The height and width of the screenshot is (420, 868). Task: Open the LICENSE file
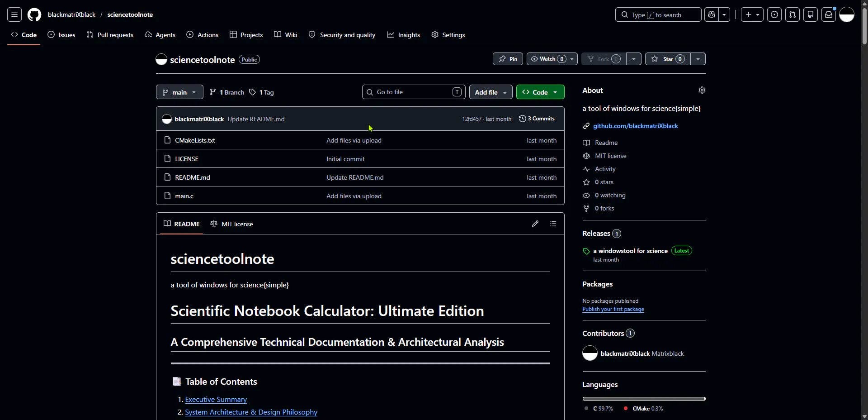pyautogui.click(x=187, y=159)
